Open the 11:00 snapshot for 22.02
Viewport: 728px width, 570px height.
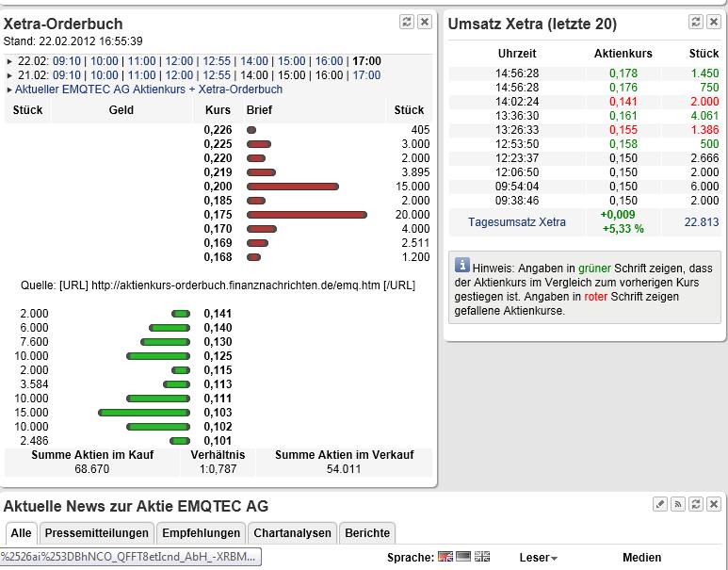(141, 61)
